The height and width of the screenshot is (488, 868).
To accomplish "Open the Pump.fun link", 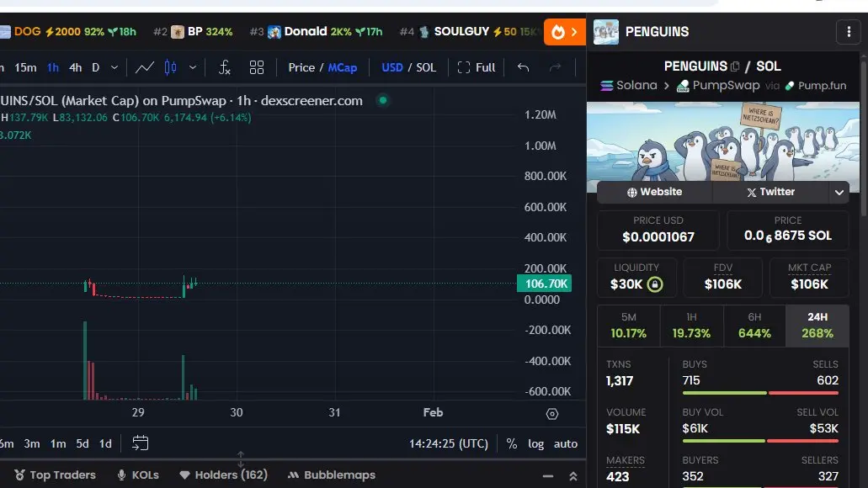I will pyautogui.click(x=816, y=86).
